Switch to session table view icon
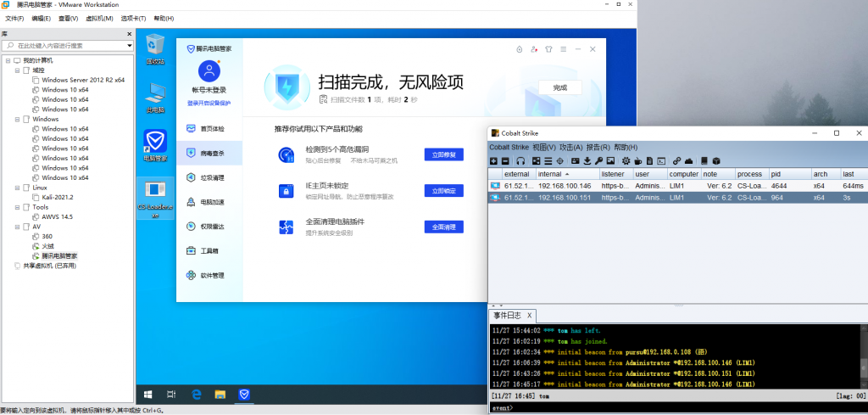The image size is (868, 415). pyautogui.click(x=548, y=161)
